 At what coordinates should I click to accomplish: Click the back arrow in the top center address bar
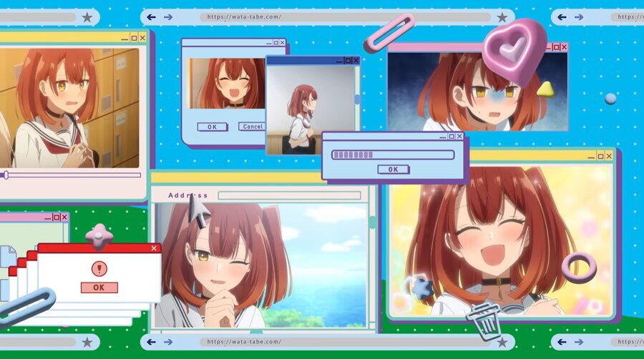[151, 17]
